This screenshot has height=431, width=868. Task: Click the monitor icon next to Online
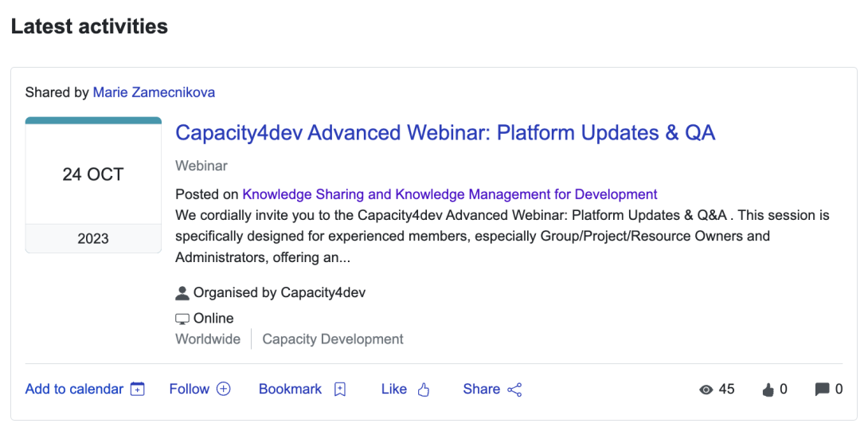pyautogui.click(x=182, y=319)
